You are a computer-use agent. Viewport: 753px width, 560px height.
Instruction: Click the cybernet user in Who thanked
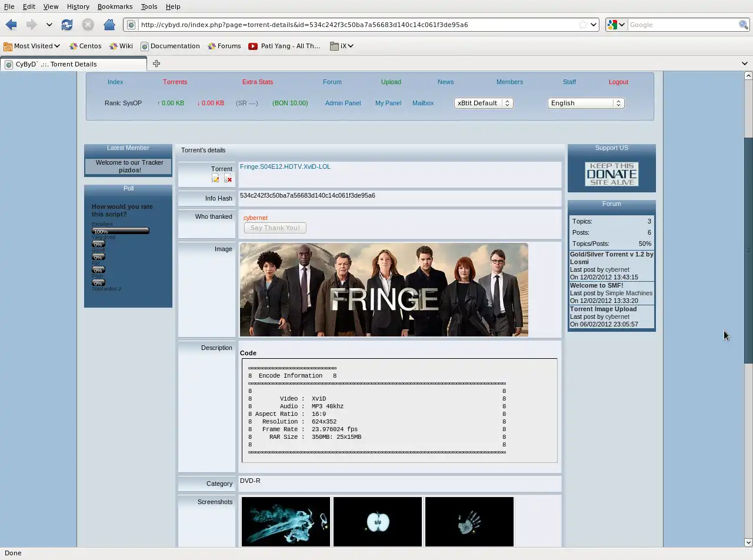[x=255, y=218]
